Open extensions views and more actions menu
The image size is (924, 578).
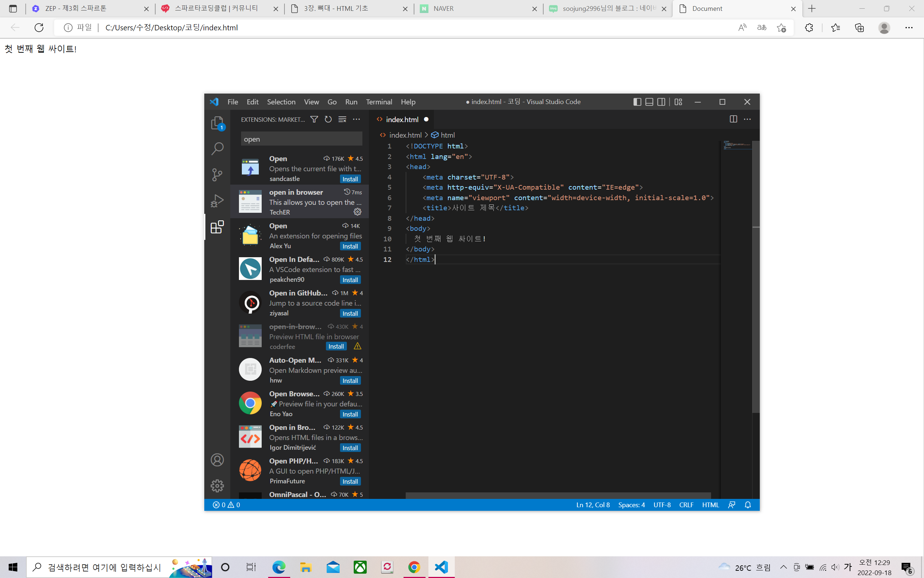point(356,119)
